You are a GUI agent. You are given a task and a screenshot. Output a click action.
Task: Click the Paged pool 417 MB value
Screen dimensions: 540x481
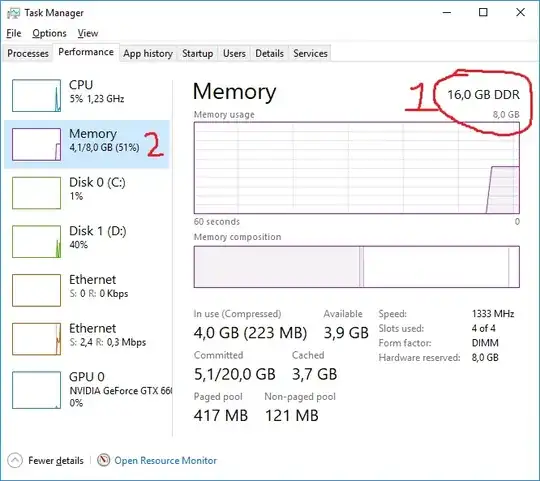point(221,416)
